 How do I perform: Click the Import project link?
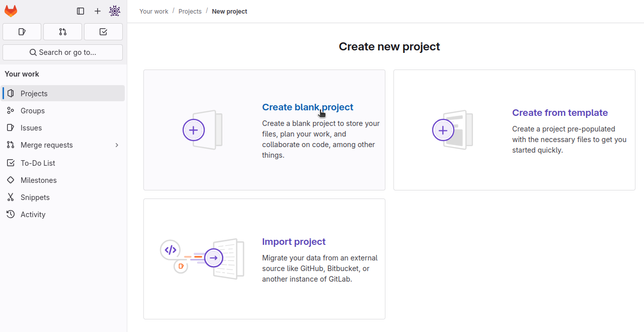coord(294,241)
